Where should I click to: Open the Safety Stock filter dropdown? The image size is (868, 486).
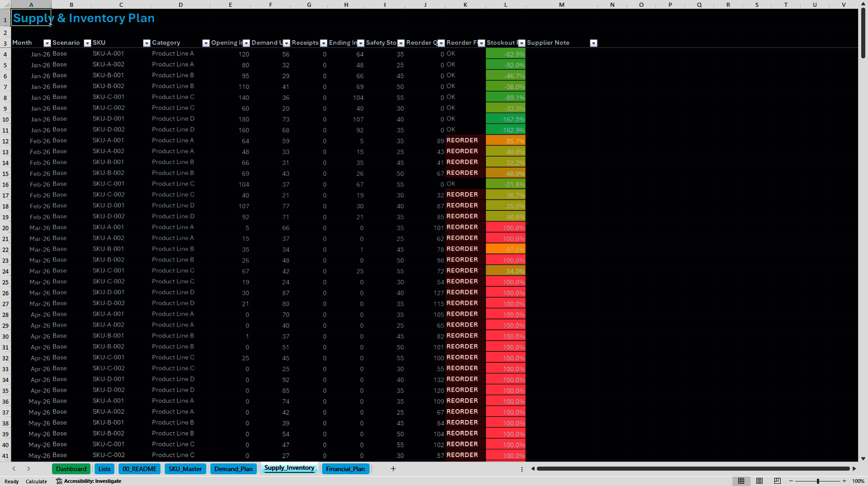coord(401,43)
